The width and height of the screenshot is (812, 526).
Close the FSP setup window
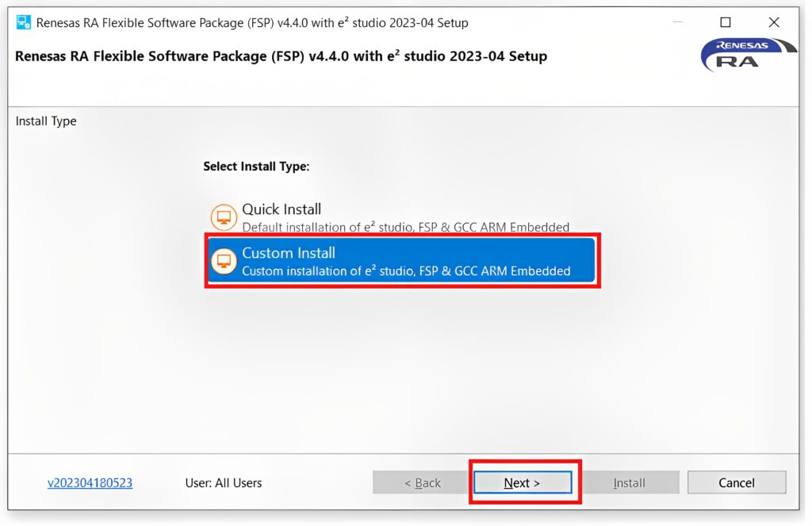[773, 22]
